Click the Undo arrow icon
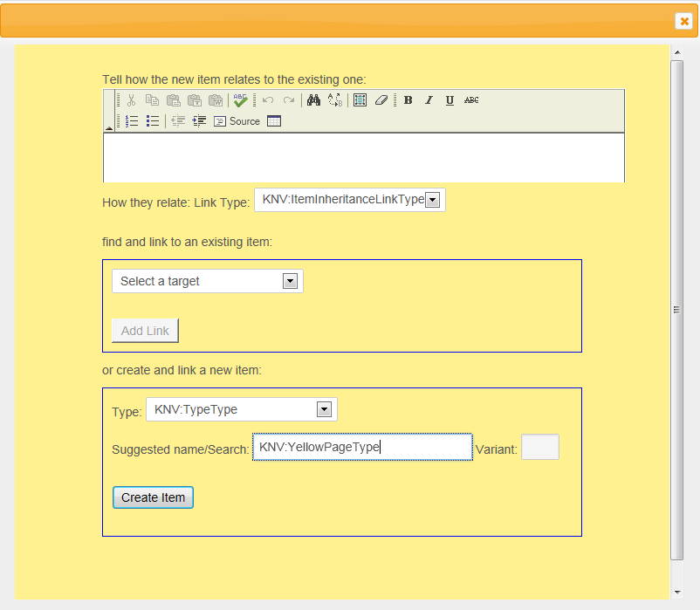This screenshot has width=700, height=610. pos(268,100)
